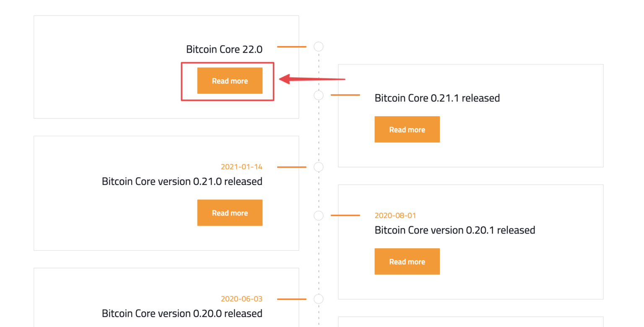Click the 2020-06-03 date label
Viewport: 644px width, 327px height.
pos(242,298)
